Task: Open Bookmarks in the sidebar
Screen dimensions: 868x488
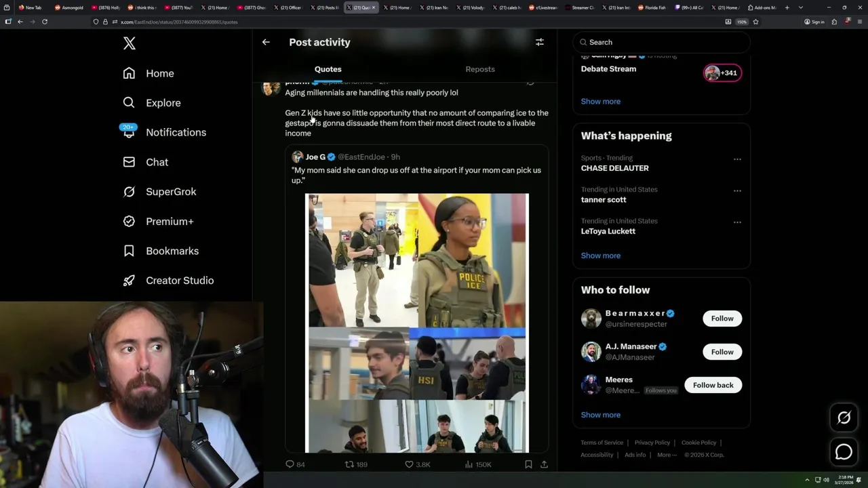Action: [x=161, y=251]
